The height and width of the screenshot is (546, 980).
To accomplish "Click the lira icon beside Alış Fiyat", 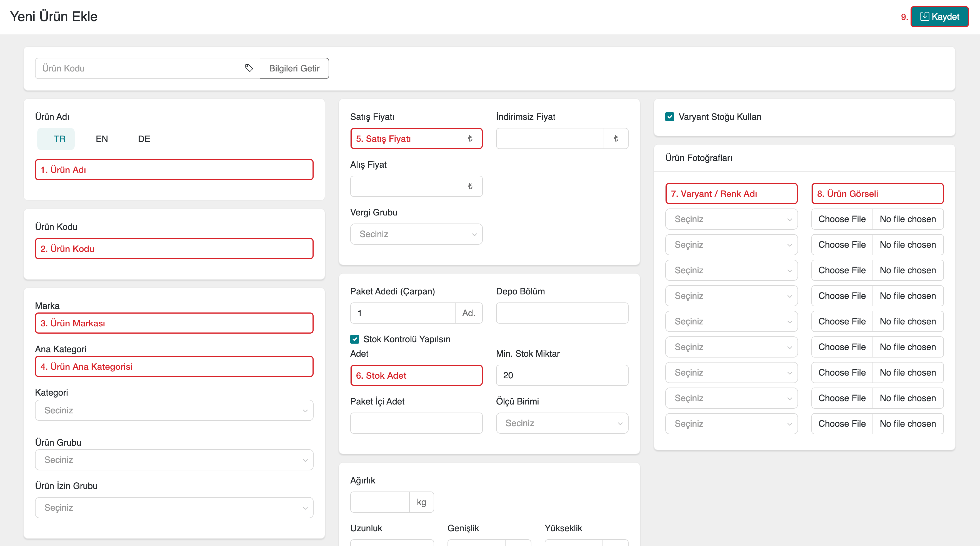I will (470, 186).
